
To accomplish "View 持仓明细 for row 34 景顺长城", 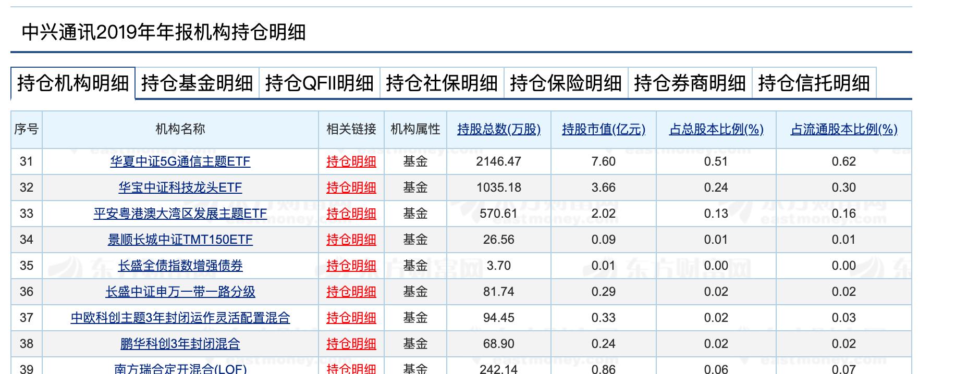I will [351, 240].
